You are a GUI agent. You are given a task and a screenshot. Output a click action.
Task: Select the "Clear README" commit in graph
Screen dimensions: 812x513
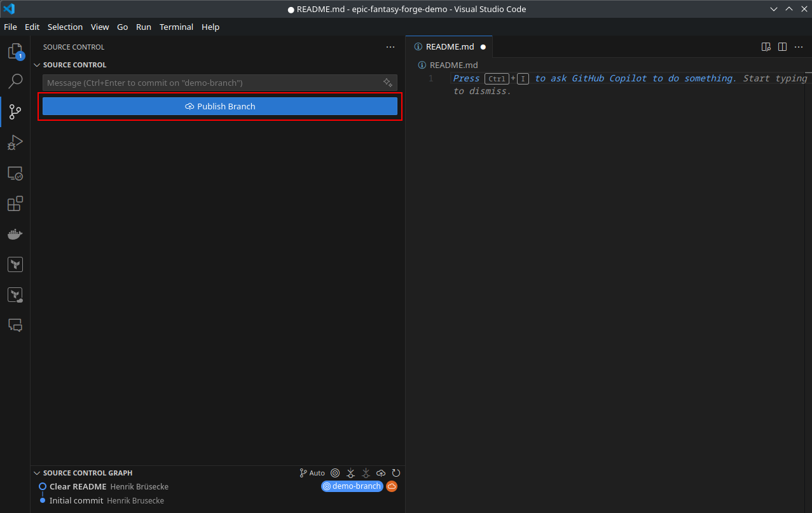point(78,486)
